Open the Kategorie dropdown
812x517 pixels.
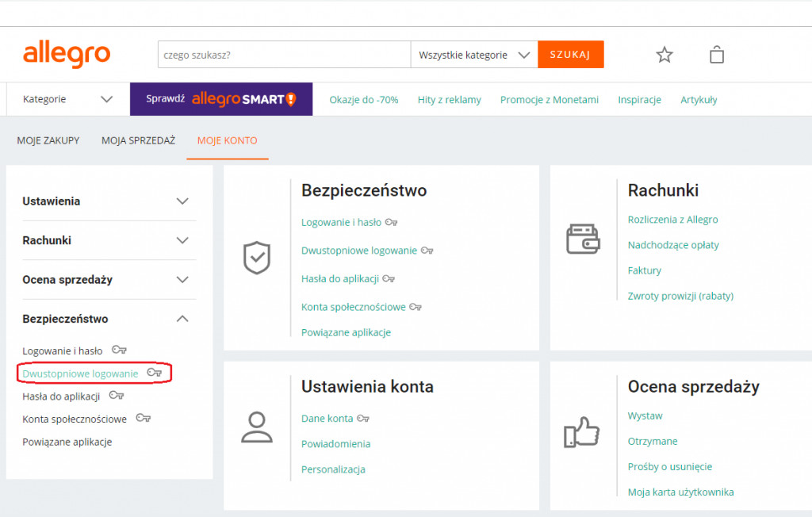click(x=68, y=99)
